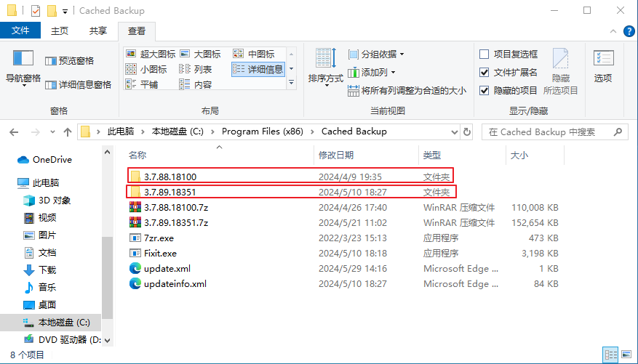Expand the layout gallery more arrow
Screen dimensions: 638x364
[x=291, y=83]
